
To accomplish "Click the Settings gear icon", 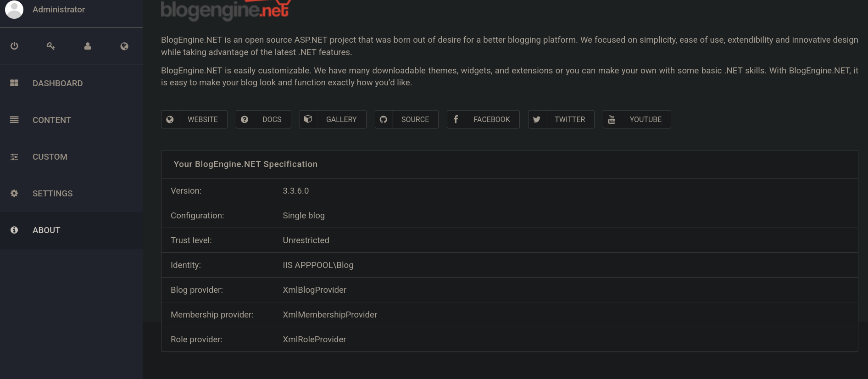I will click(14, 193).
